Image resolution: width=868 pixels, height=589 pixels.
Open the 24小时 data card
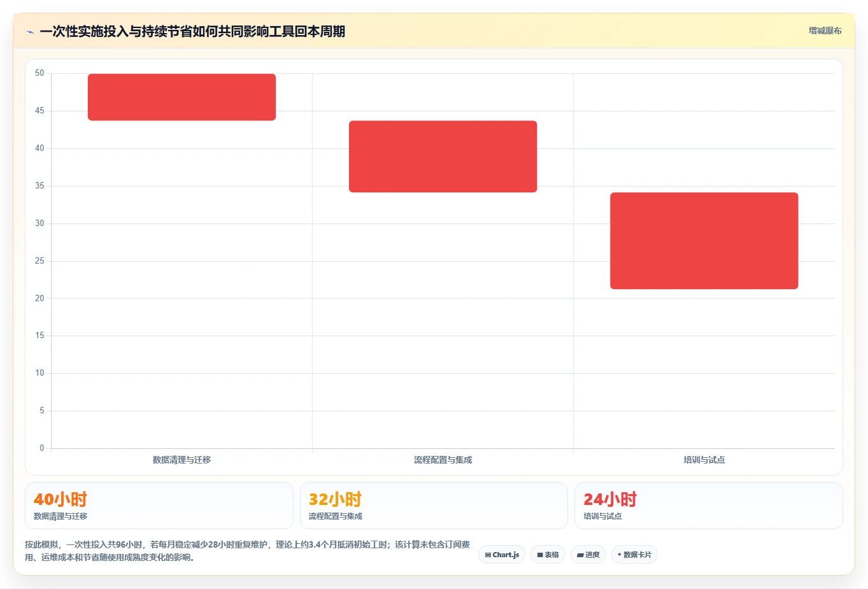[x=708, y=506]
